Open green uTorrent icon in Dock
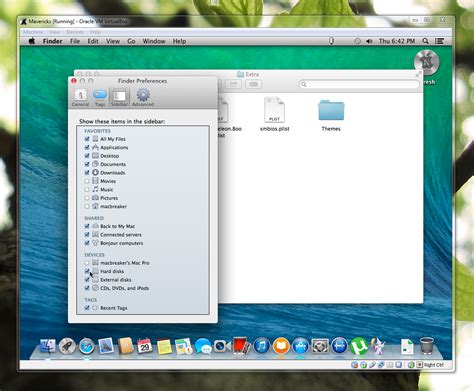474x391 pixels. click(359, 346)
